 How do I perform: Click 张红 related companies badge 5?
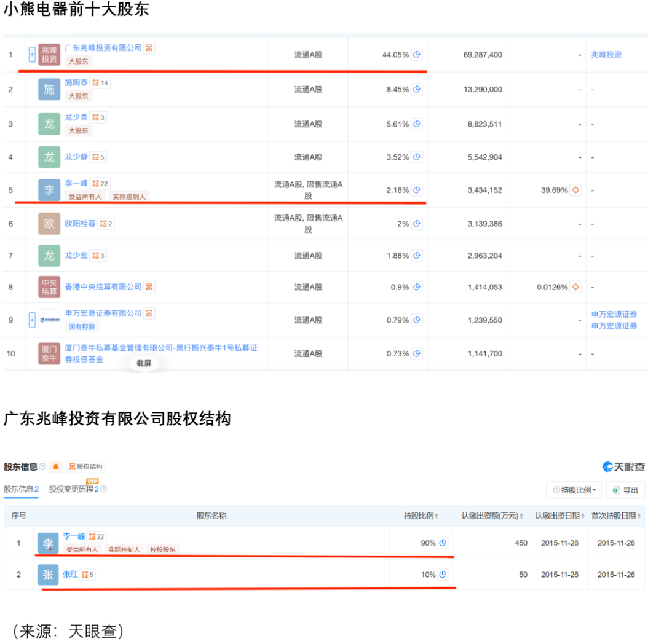[87, 575]
